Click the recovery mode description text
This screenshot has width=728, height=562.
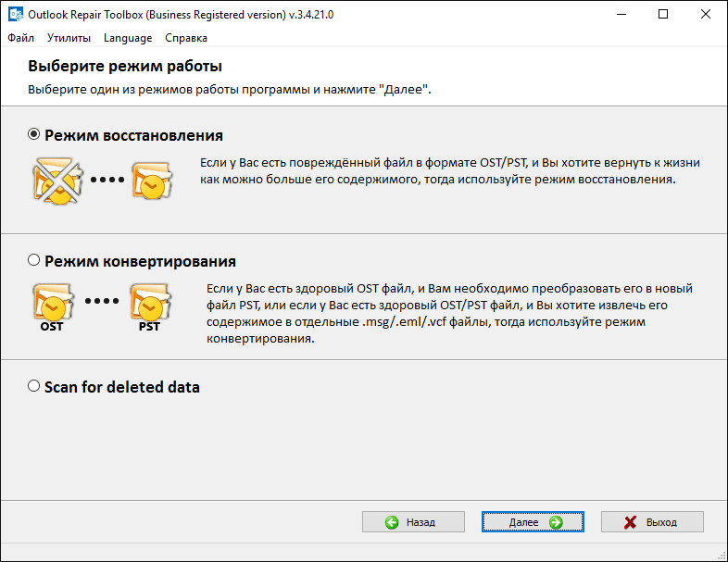[x=450, y=171]
